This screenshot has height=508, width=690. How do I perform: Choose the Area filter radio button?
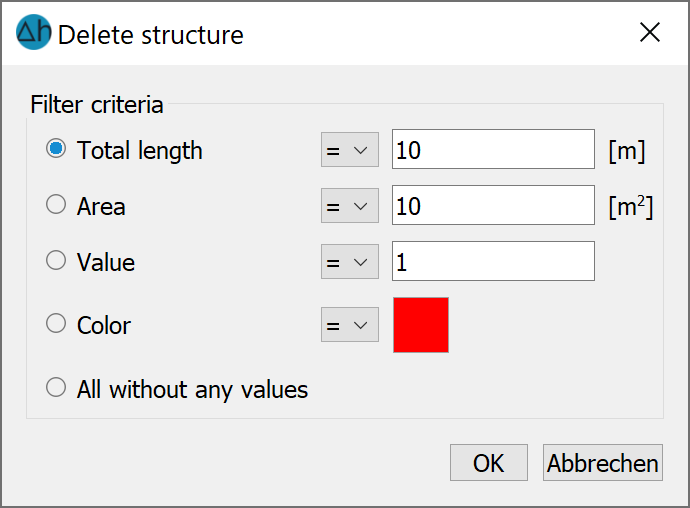(56, 205)
